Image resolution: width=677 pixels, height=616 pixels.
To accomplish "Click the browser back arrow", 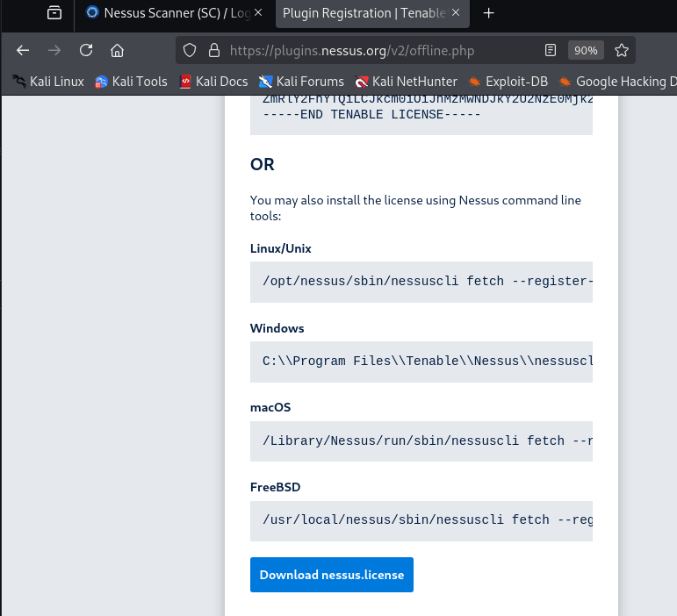I will 23,50.
